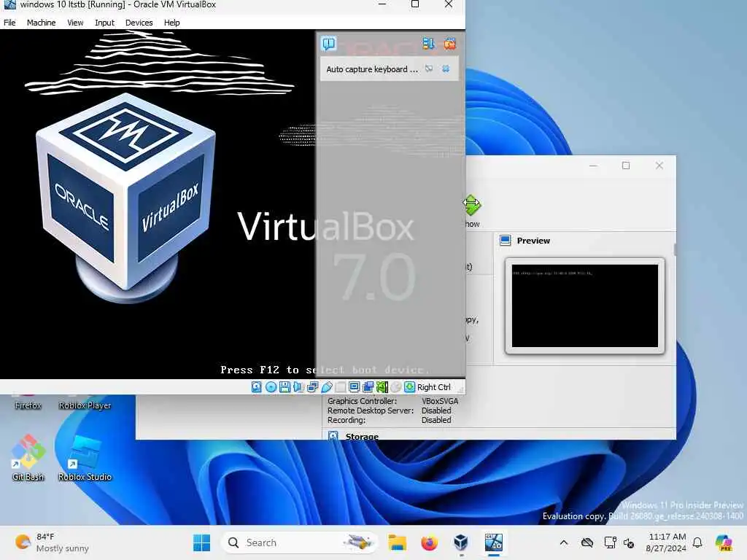Open the Copilot preview icon
747x560 pixels.
pos(724,542)
